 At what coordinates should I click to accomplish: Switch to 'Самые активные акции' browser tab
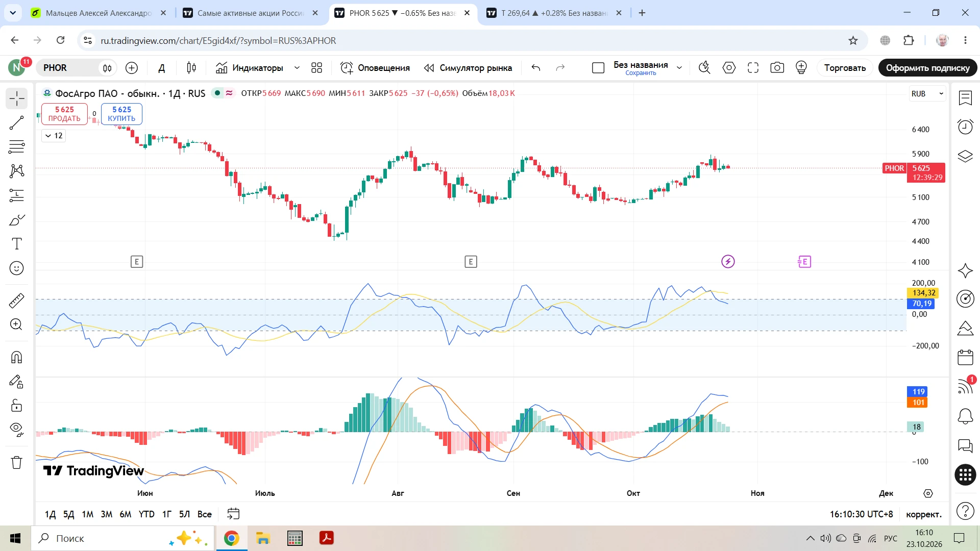pyautogui.click(x=251, y=13)
